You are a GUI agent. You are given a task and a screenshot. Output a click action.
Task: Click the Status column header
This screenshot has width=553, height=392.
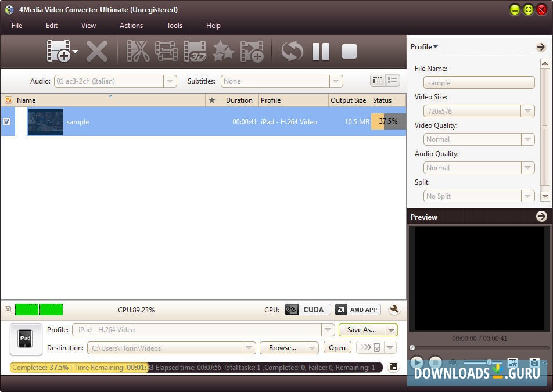388,100
